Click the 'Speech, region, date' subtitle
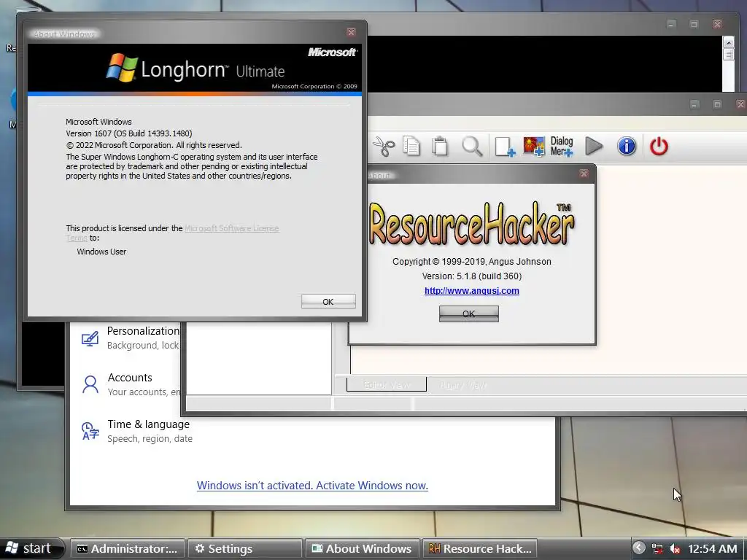This screenshot has width=747, height=560. coord(150,438)
